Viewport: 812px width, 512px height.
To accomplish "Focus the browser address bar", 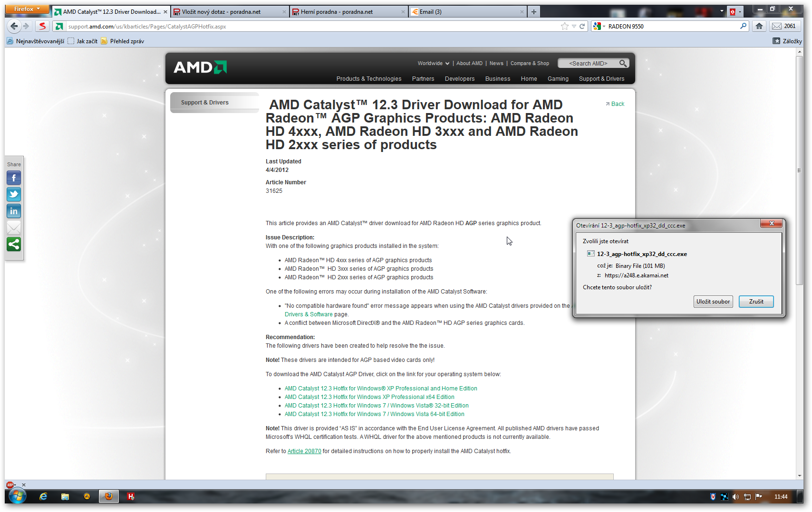I will [x=313, y=27].
